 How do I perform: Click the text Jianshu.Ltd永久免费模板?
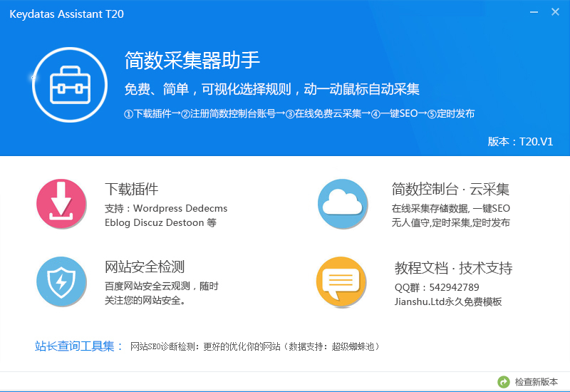(x=448, y=301)
